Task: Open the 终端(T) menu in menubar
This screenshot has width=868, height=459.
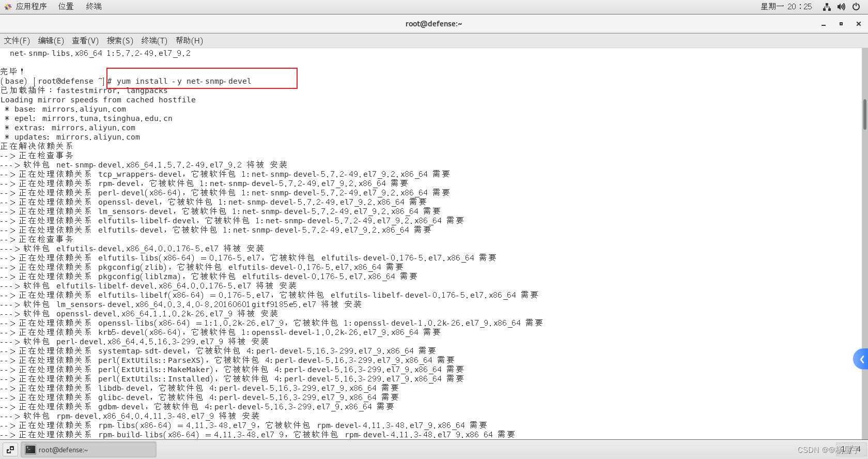Action: coord(154,40)
